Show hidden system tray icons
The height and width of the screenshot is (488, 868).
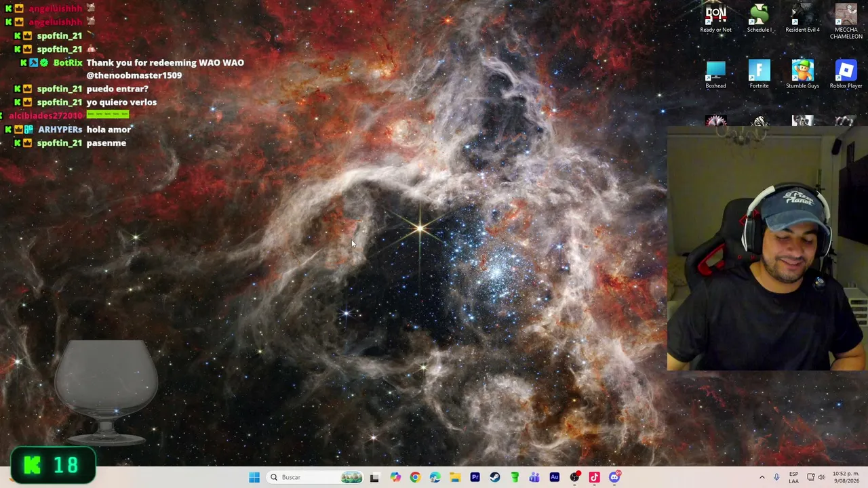point(762,477)
